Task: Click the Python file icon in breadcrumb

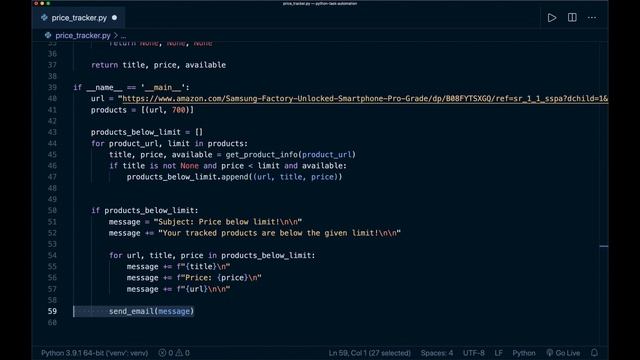Action: pos(48,36)
